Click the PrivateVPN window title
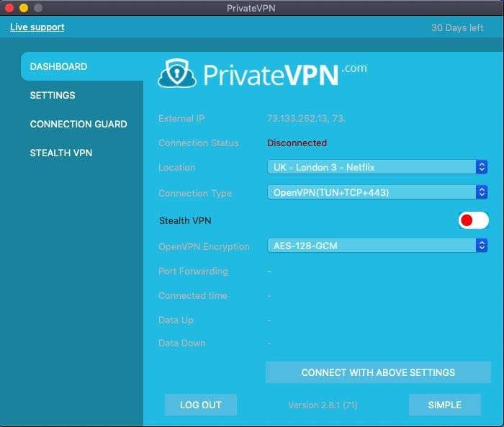Screen dimensions: 504x427 click(251, 8)
